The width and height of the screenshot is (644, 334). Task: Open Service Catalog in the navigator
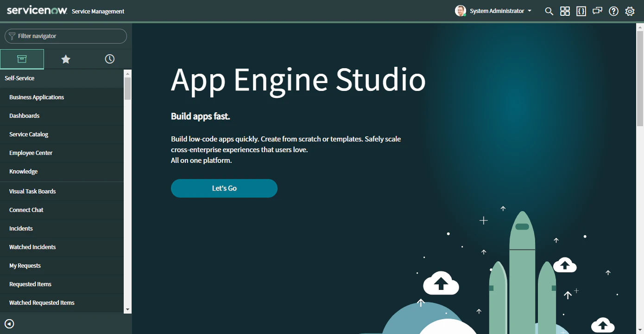[62, 135]
